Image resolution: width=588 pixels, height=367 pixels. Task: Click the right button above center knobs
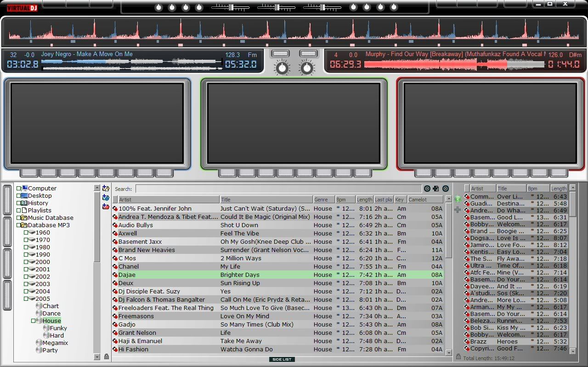click(308, 54)
